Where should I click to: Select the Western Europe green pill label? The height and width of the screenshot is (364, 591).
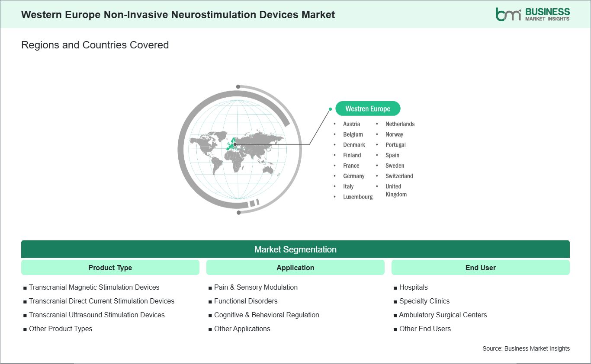click(x=368, y=109)
